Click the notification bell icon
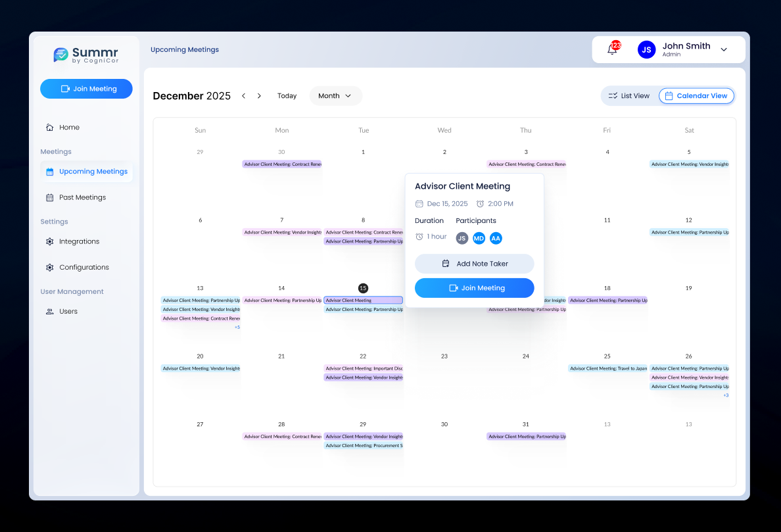 (x=612, y=49)
